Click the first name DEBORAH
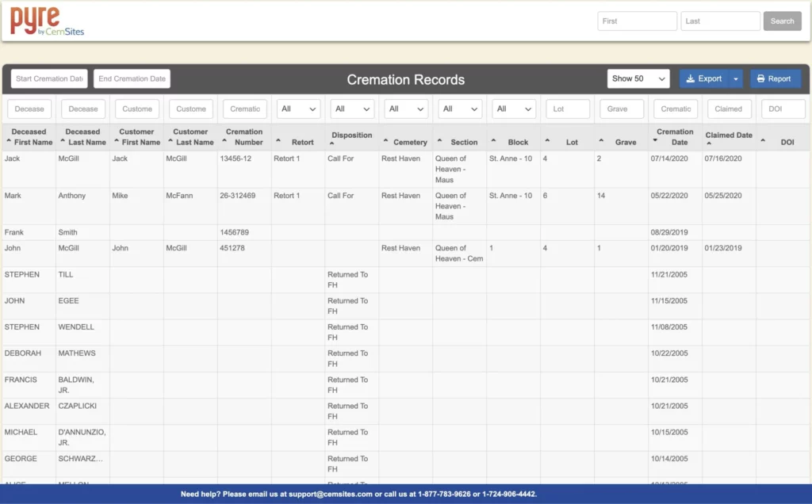This screenshot has width=812, height=504. (x=23, y=353)
